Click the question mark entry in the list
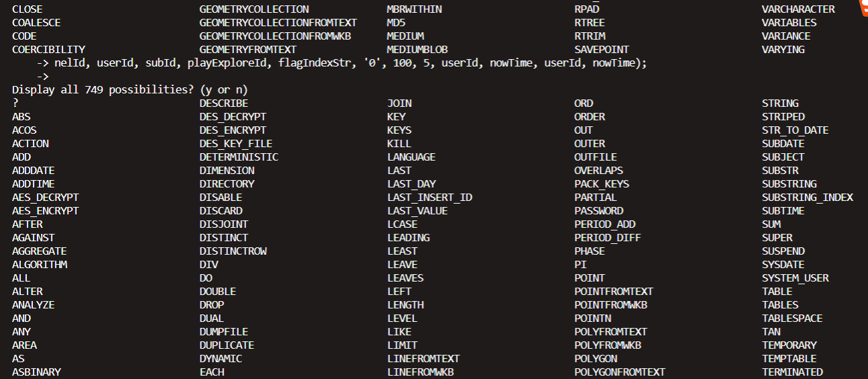The width and height of the screenshot is (868, 379). click(15, 103)
